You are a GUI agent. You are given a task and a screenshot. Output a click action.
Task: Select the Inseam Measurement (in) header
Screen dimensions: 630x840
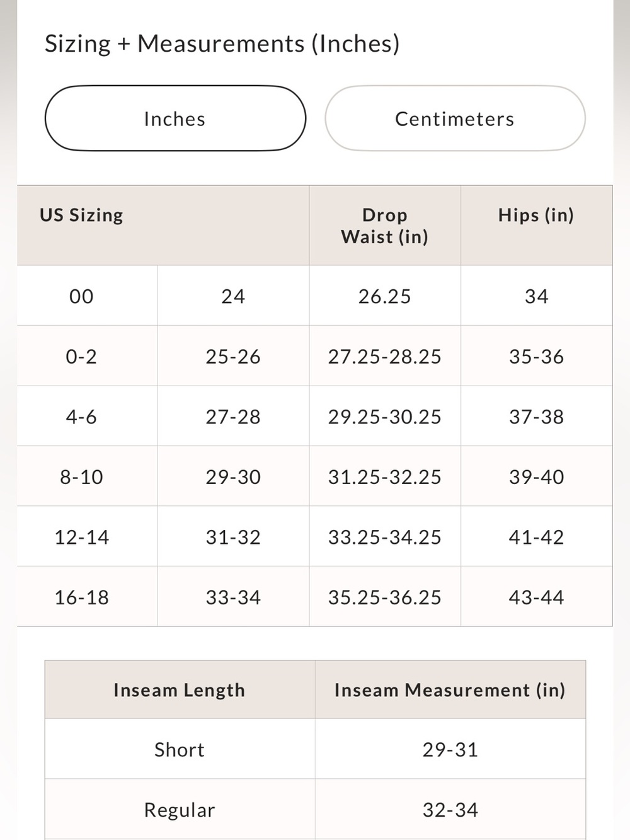coord(450,690)
